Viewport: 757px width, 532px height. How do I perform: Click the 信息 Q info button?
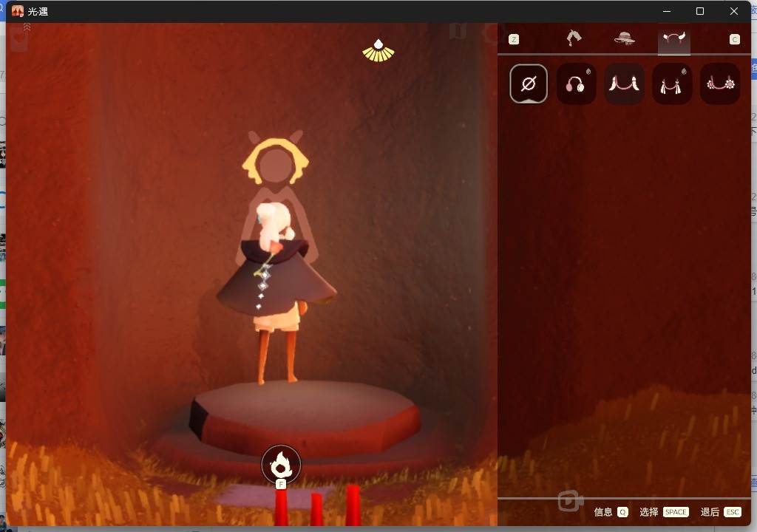tap(611, 512)
